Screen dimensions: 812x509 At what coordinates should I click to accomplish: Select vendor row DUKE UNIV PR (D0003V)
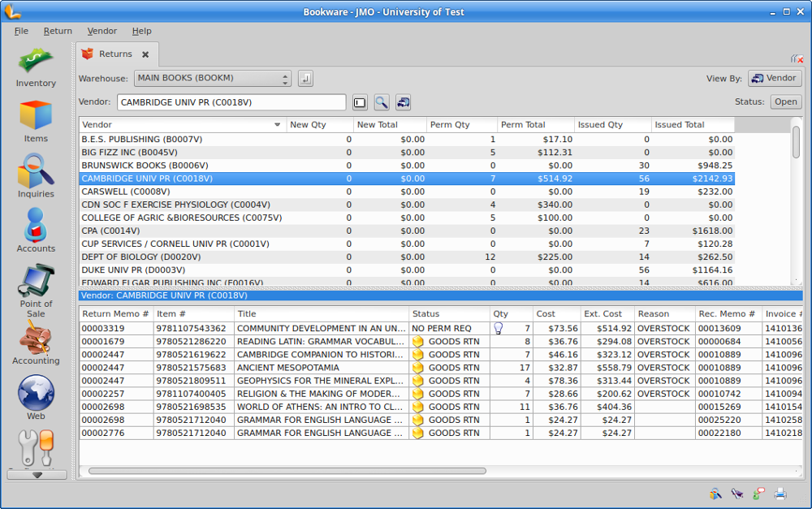click(x=407, y=270)
